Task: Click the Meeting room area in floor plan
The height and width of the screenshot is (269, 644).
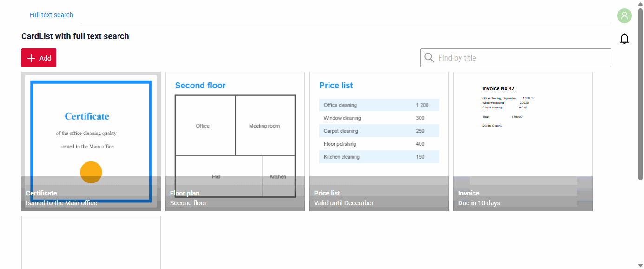Action: tap(265, 126)
